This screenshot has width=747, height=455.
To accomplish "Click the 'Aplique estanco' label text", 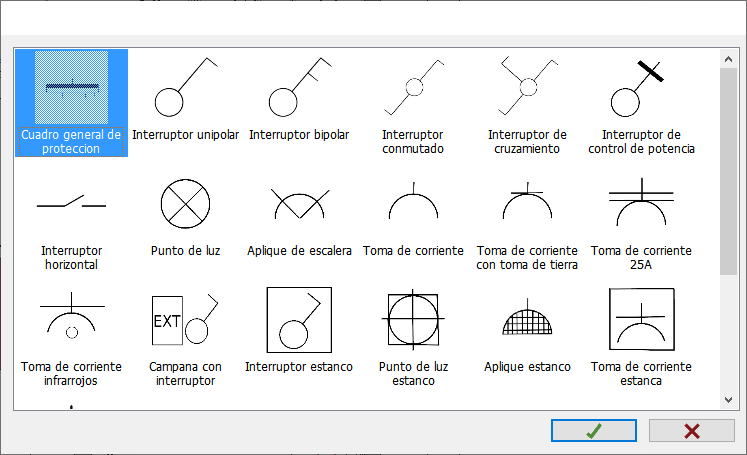I will tap(527, 366).
